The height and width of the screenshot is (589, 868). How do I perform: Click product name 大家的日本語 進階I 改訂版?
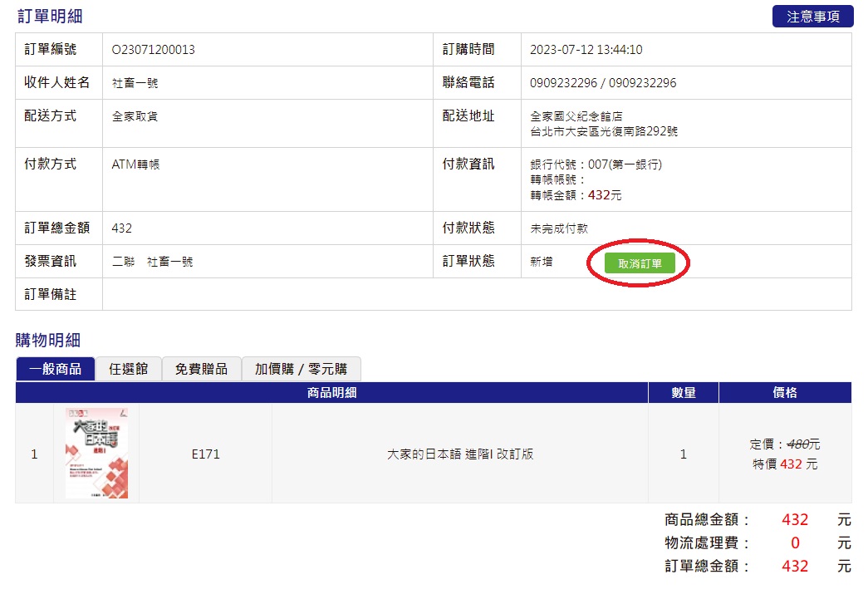460,454
